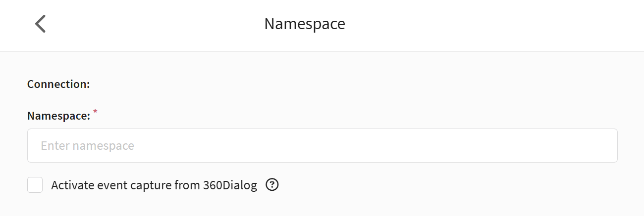Screen dimensions: 644x216
Task: Click the Namespace field label
Action: 58,116
